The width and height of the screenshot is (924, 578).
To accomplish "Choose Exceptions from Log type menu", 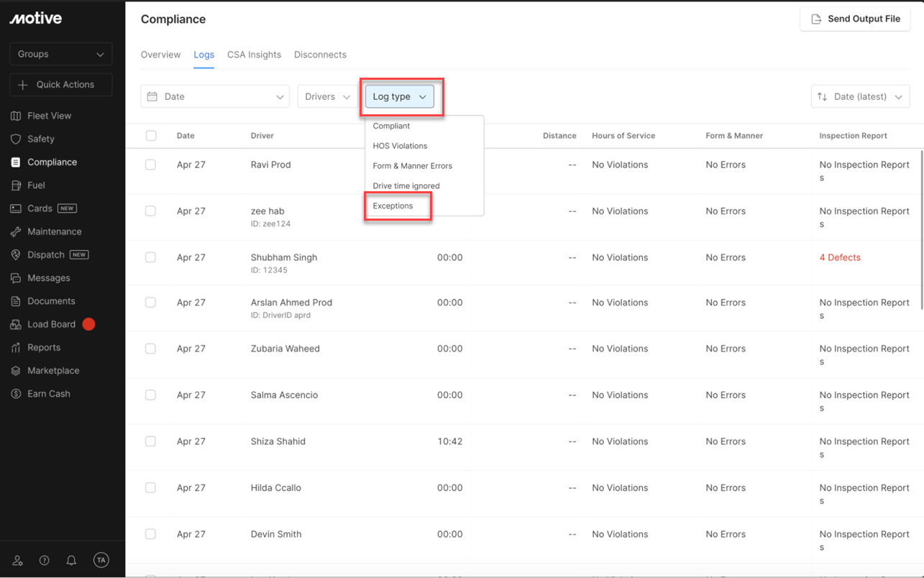I will [x=393, y=206].
